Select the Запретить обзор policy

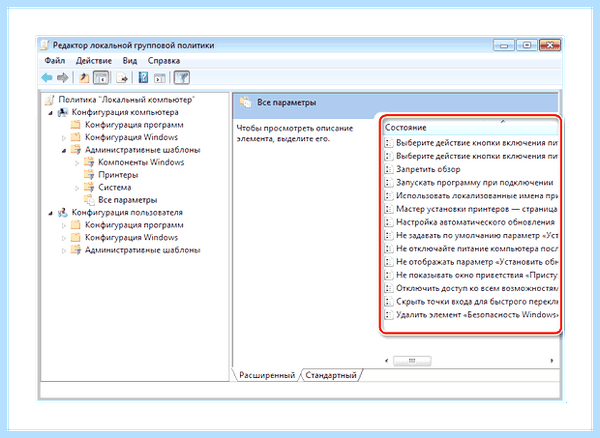click(428, 169)
